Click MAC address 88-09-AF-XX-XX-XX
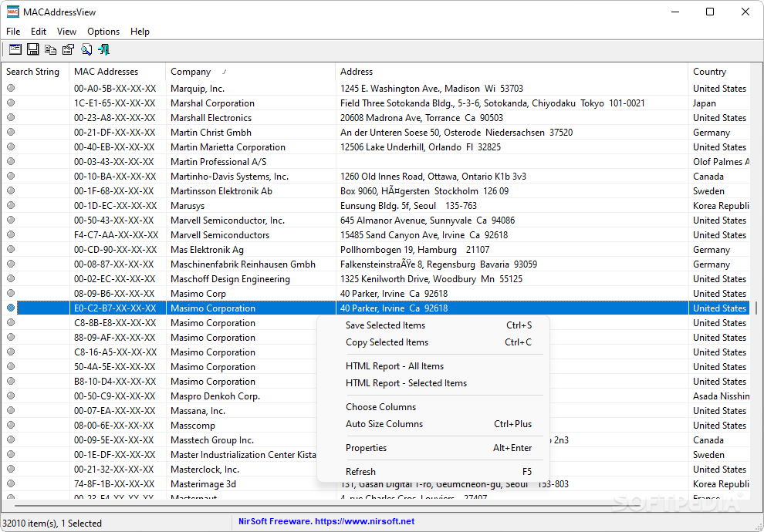This screenshot has width=764, height=532. (114, 337)
